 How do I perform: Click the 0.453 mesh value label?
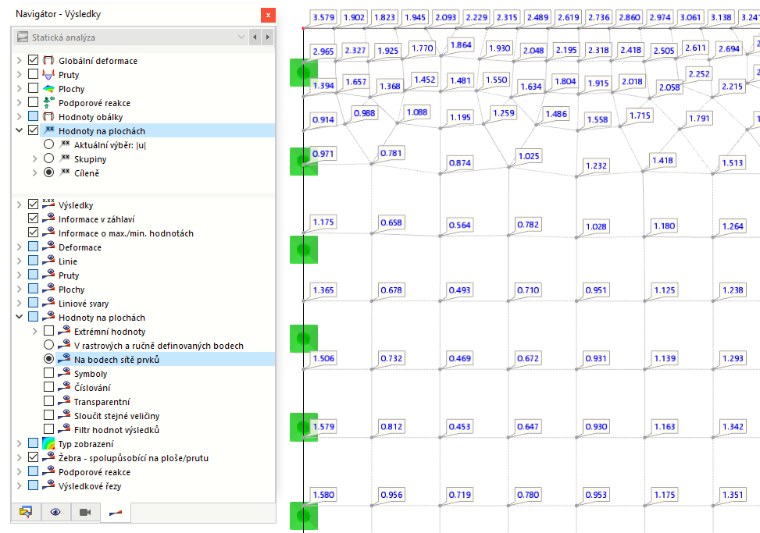click(459, 426)
